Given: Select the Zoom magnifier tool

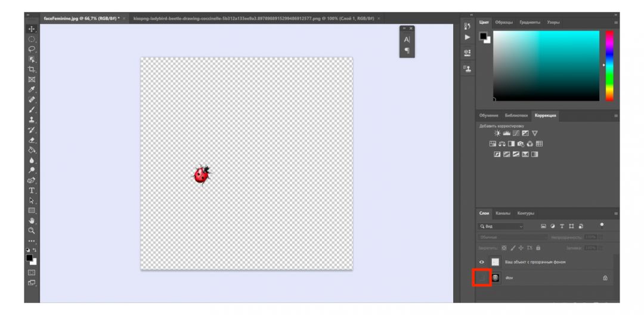Looking at the screenshot, I should (x=32, y=230).
